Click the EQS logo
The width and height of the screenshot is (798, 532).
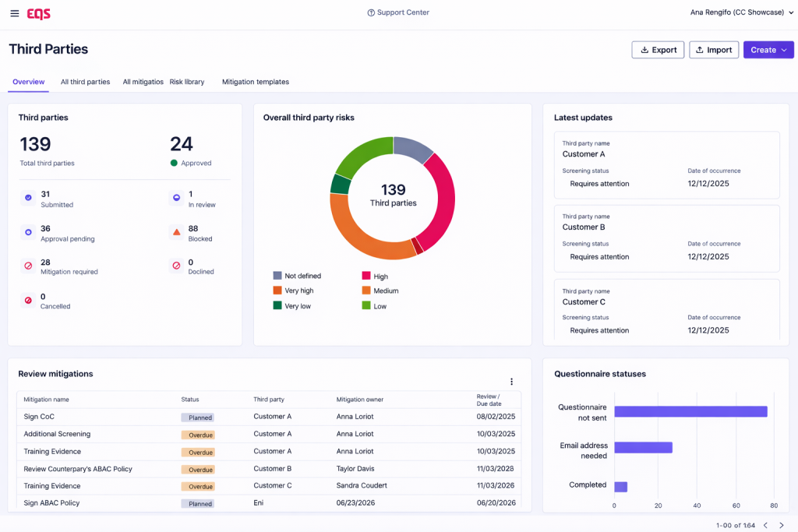(x=39, y=13)
